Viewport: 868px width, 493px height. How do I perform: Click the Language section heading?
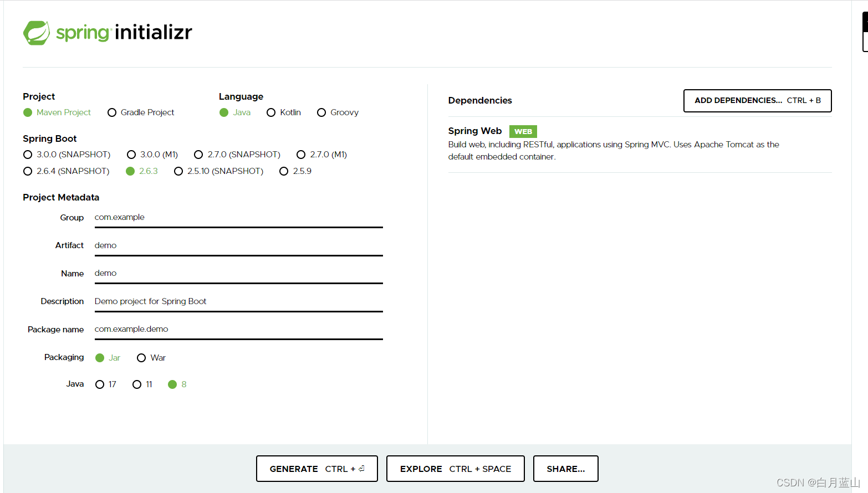point(241,96)
